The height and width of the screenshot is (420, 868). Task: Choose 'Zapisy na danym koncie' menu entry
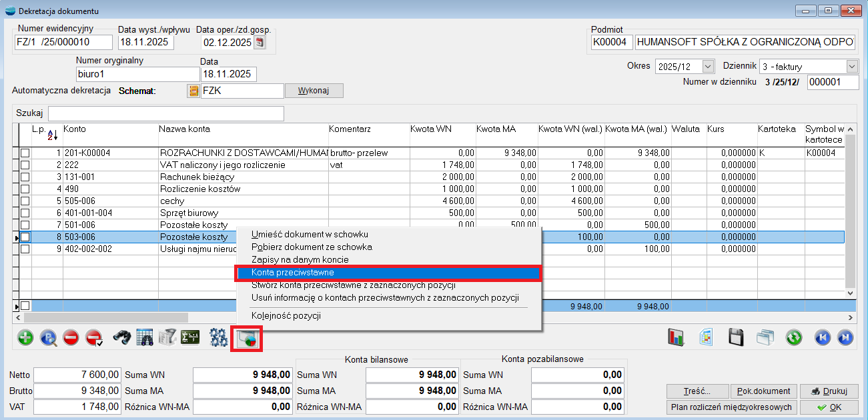tap(300, 259)
